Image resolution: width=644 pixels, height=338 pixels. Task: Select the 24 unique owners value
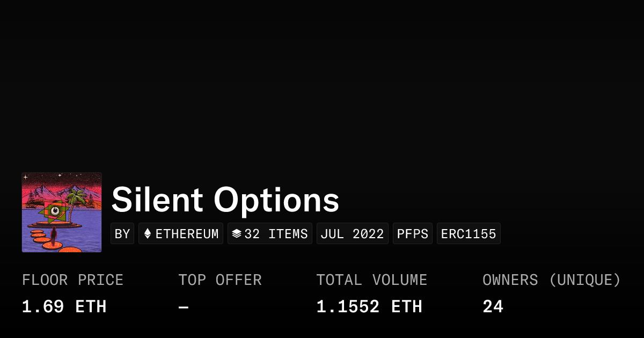(493, 307)
